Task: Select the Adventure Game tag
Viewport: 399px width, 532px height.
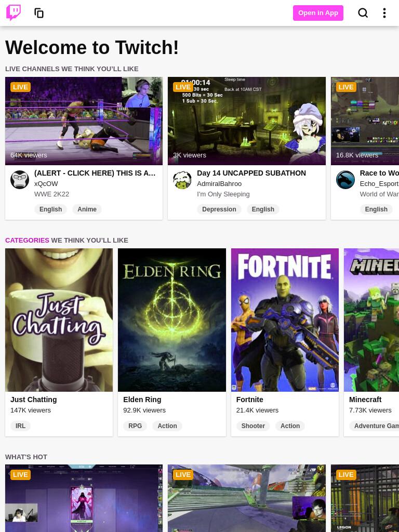Action: [374, 426]
